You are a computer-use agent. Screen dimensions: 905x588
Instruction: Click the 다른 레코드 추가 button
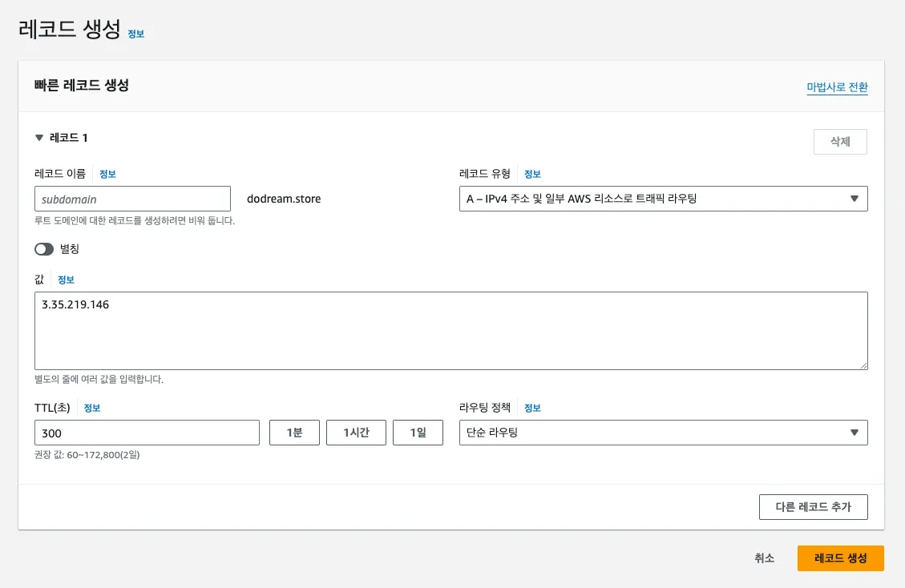pyautogui.click(x=813, y=507)
